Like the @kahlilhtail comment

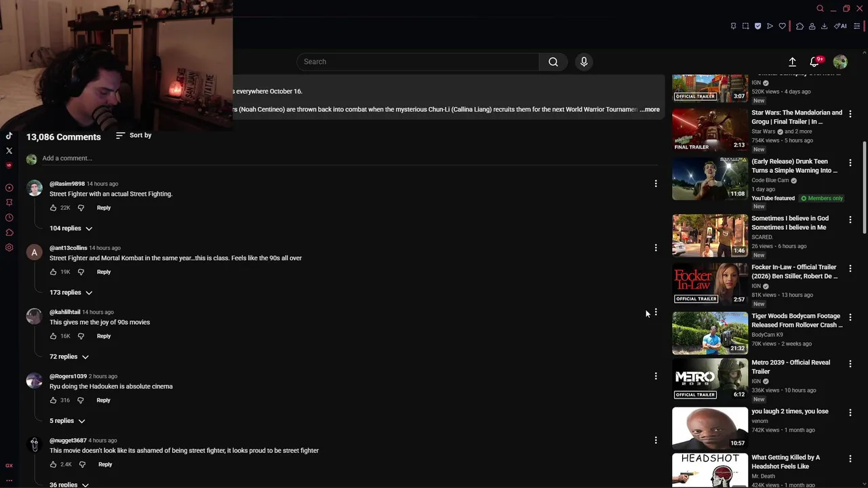point(53,336)
